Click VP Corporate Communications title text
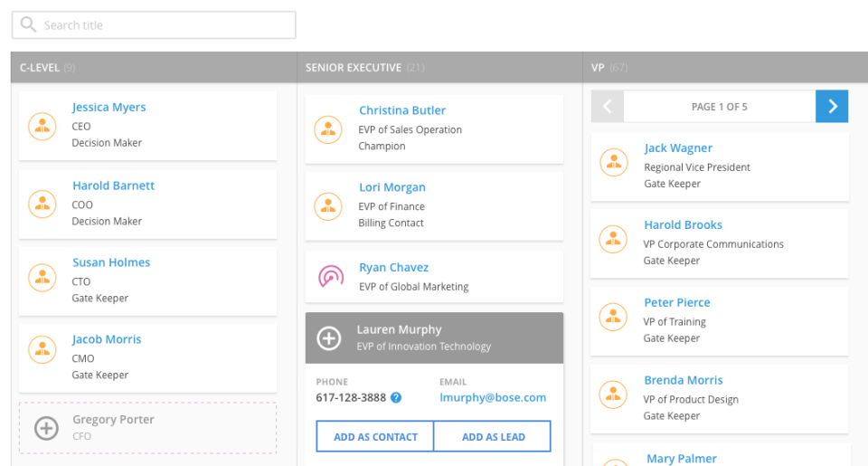 point(713,244)
